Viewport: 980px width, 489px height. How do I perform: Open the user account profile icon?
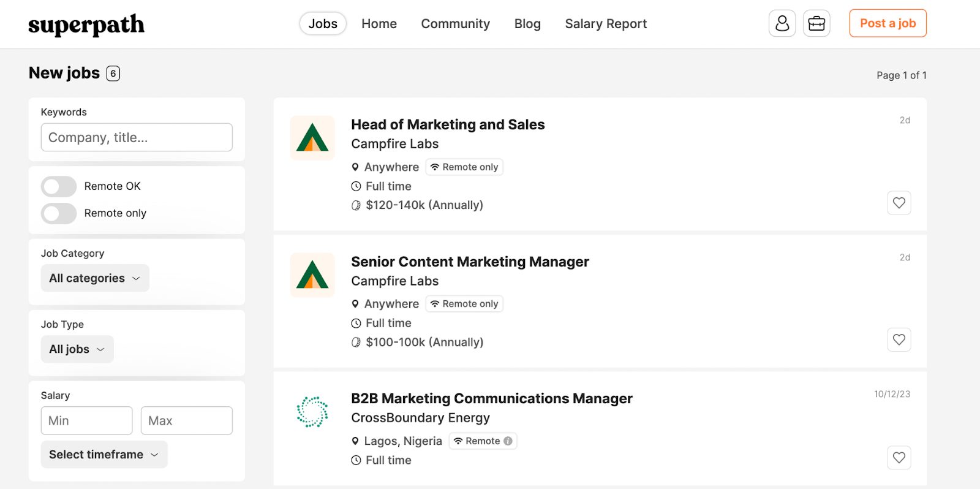point(782,23)
